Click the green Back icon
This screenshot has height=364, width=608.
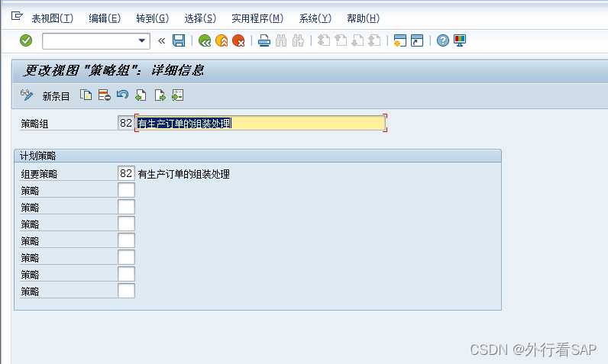pos(205,40)
